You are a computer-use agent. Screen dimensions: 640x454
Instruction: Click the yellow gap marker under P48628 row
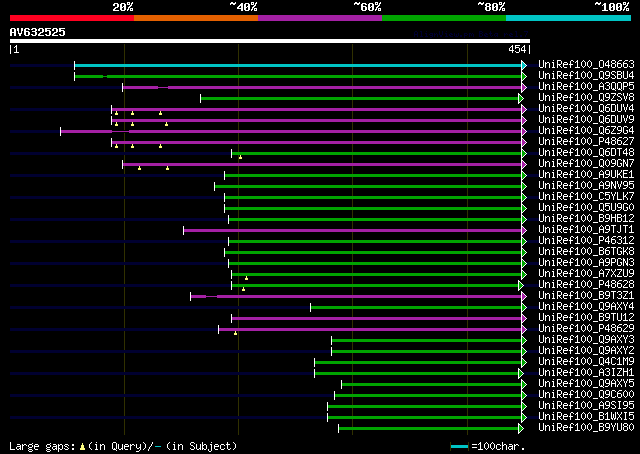[244, 289]
